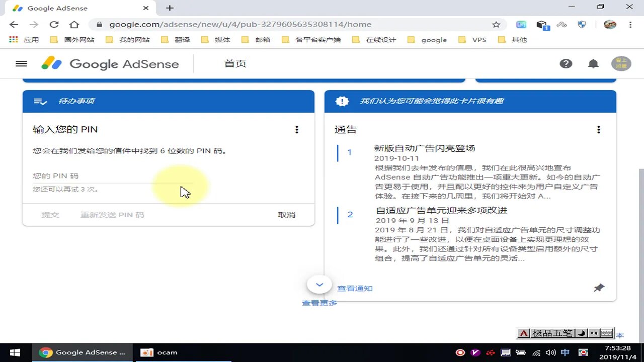Open the 邮箱 bookmark folder
Viewport: 644px width, 362px height.
pos(256,39)
